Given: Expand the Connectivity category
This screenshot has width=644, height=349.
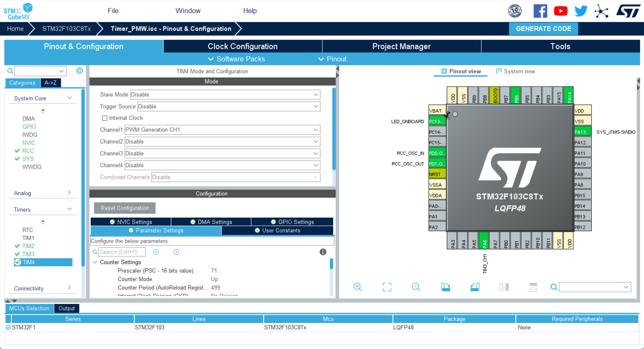Looking at the screenshot, I should [x=42, y=288].
